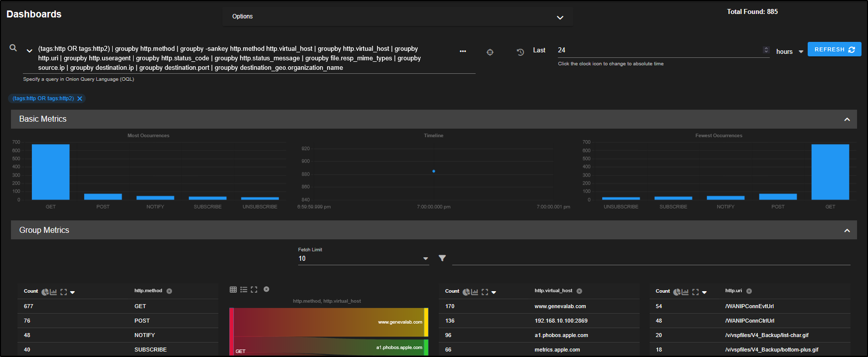The height and width of the screenshot is (357, 868).
Task: Switch Sankey panel to list view
Action: click(244, 290)
